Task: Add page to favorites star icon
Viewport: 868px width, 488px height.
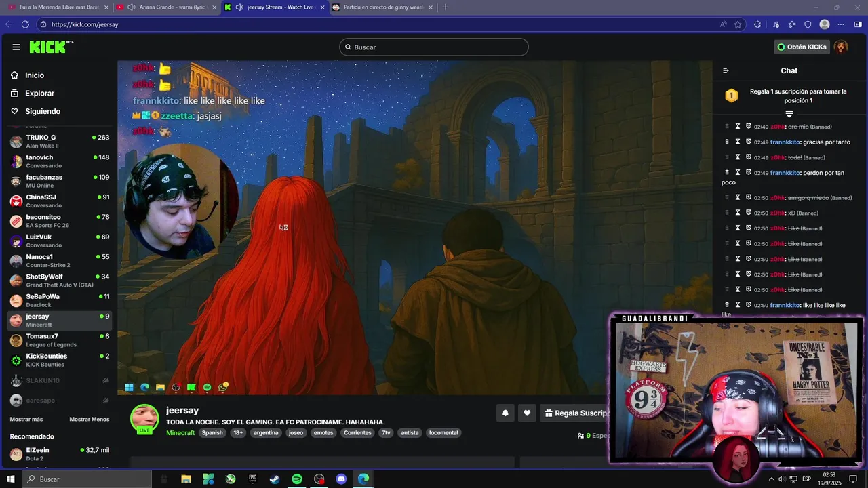Action: pos(738,24)
